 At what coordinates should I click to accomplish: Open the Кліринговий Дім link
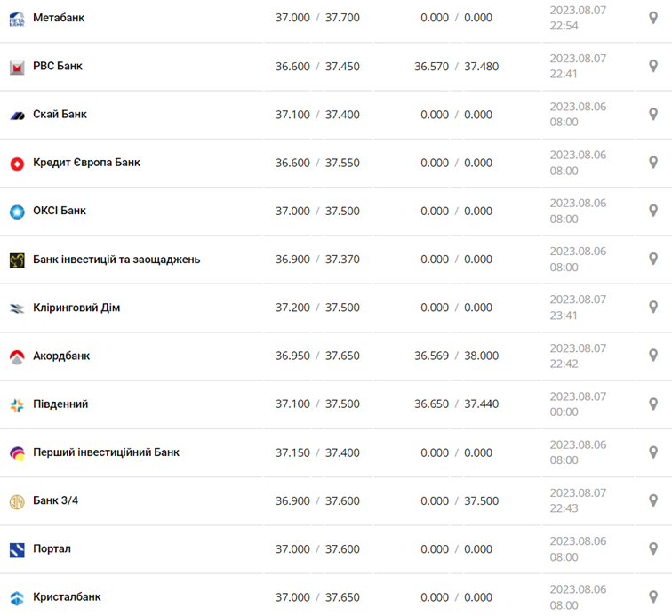coord(76,308)
